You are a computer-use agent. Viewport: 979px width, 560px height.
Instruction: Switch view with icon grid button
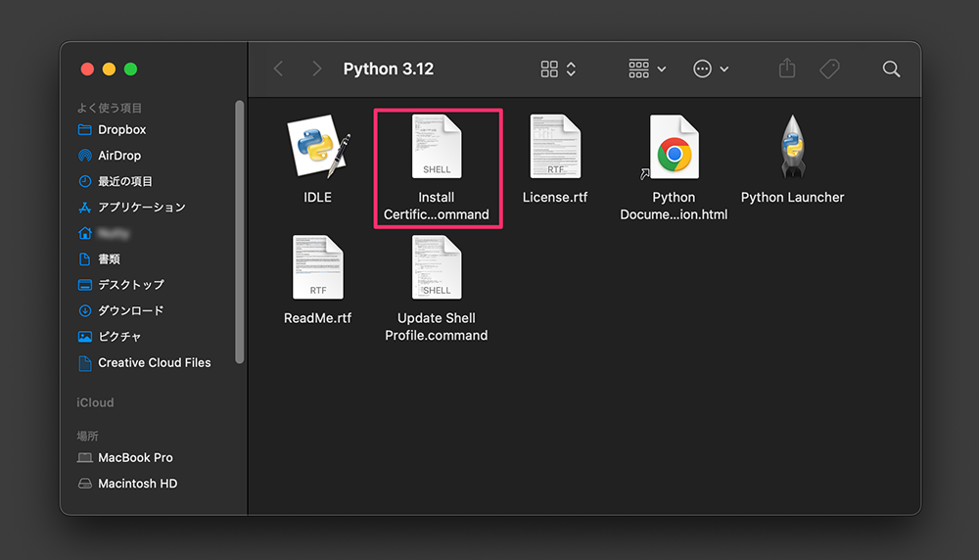pyautogui.click(x=558, y=69)
